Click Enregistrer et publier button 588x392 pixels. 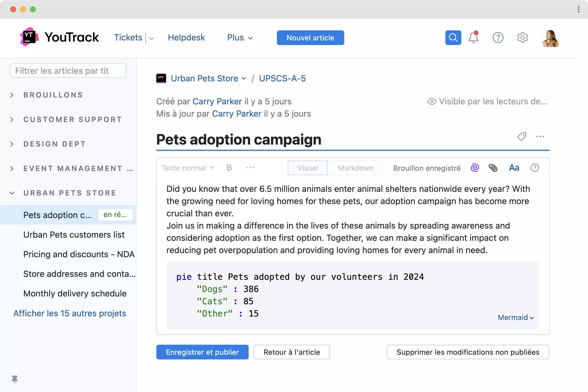coord(202,352)
